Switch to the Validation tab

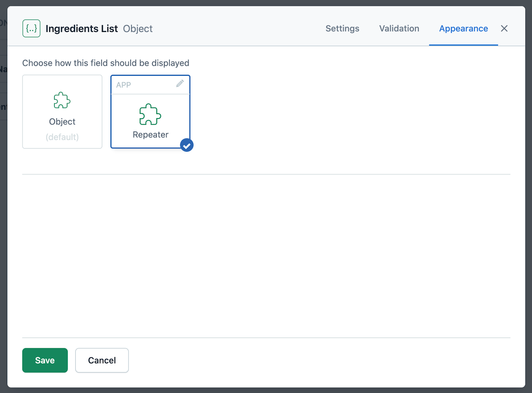[x=399, y=29]
